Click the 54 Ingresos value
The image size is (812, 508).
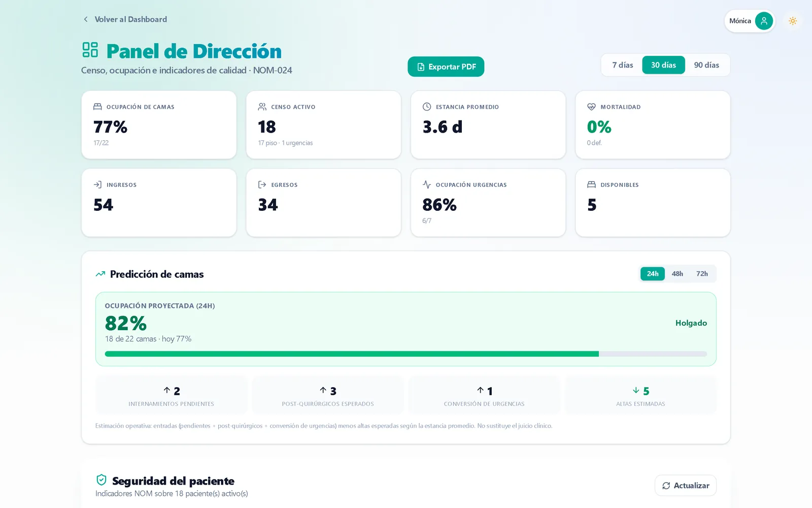pyautogui.click(x=104, y=205)
